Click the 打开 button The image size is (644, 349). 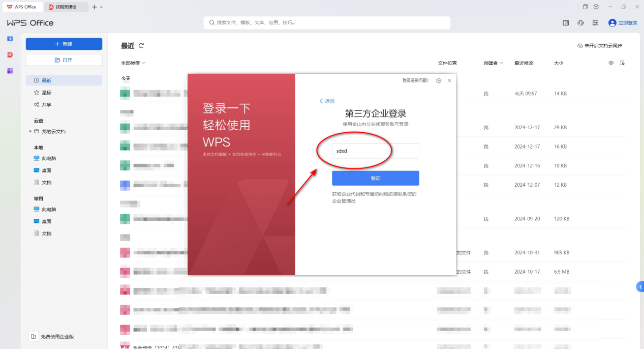[x=64, y=60]
